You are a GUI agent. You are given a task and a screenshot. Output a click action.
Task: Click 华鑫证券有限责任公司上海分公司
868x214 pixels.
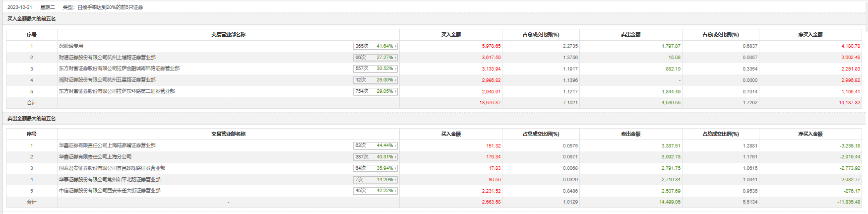coord(95,157)
